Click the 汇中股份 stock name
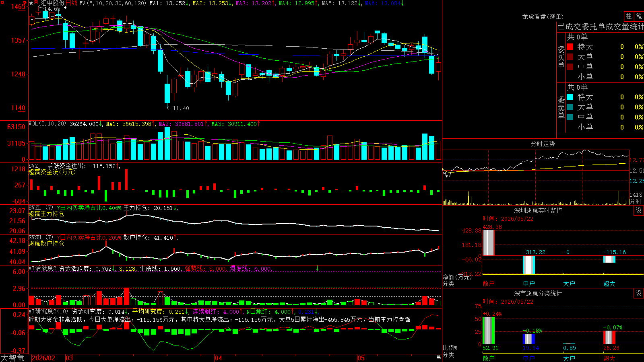 tap(52, 3)
